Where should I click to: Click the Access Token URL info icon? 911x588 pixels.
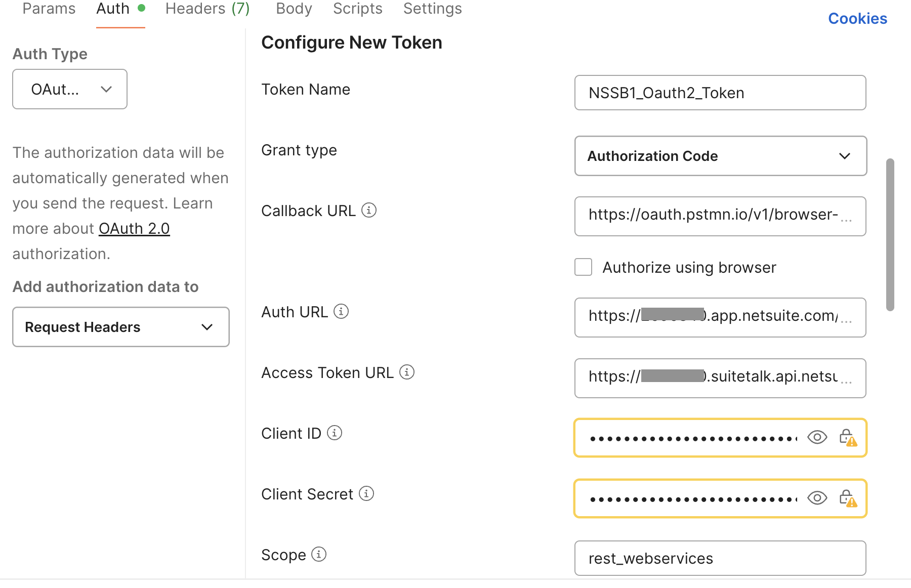tap(407, 372)
